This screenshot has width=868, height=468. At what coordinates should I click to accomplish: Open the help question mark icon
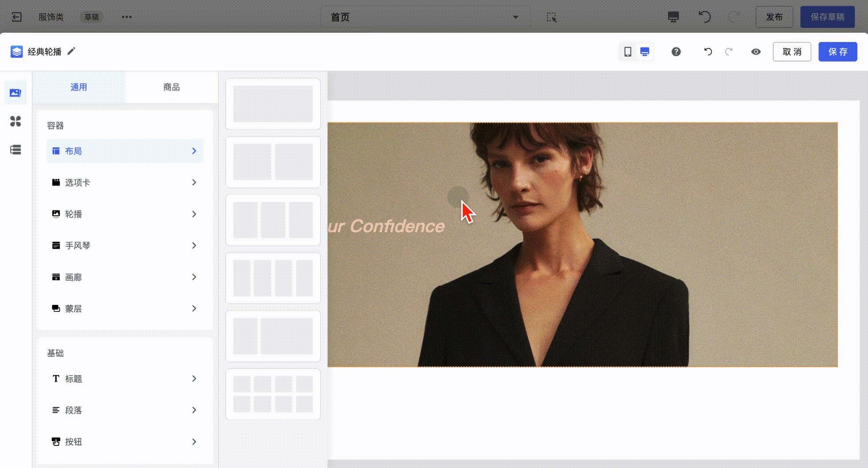tap(676, 52)
